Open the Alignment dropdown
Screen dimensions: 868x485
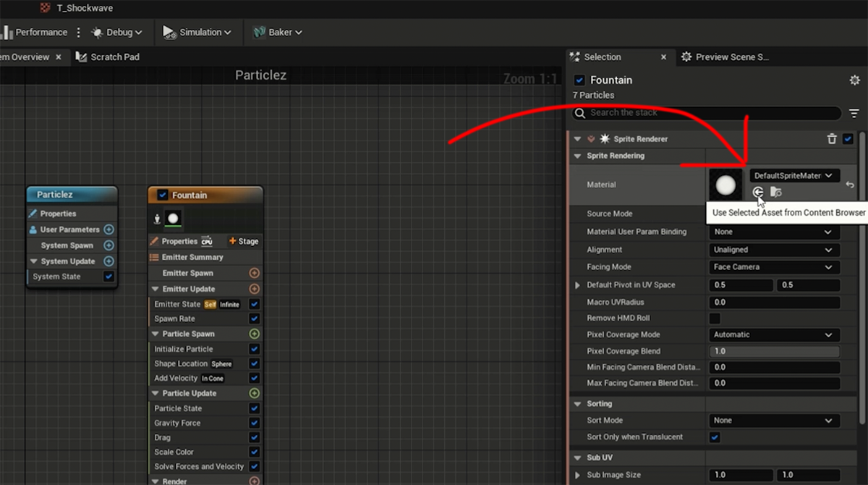coord(773,250)
